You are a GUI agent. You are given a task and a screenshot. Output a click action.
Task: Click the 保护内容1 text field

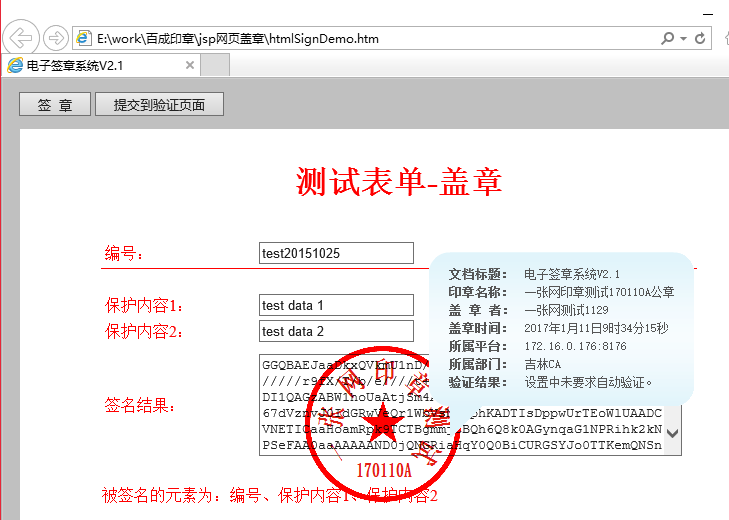click(335, 305)
